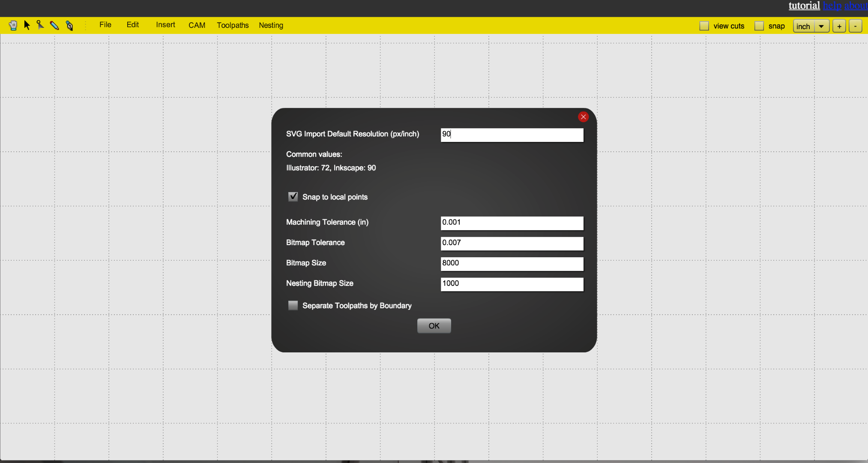Click the zoom in plus button
Screen dimensions: 868x463
(839, 26)
